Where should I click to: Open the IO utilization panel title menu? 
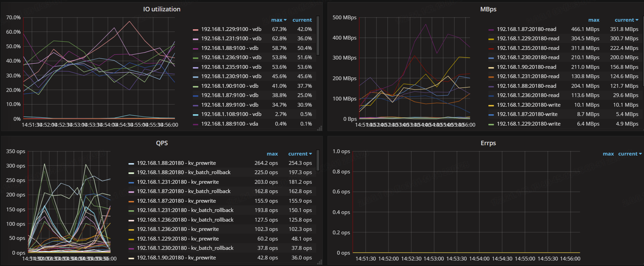point(162,9)
